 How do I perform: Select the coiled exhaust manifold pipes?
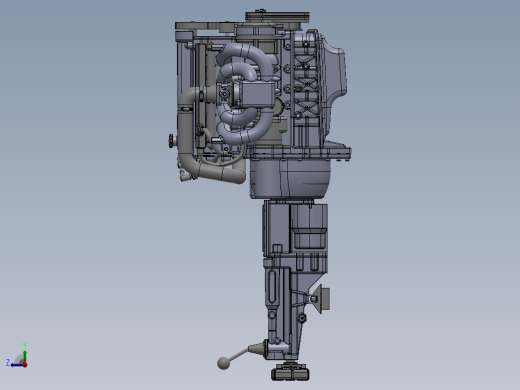click(244, 95)
